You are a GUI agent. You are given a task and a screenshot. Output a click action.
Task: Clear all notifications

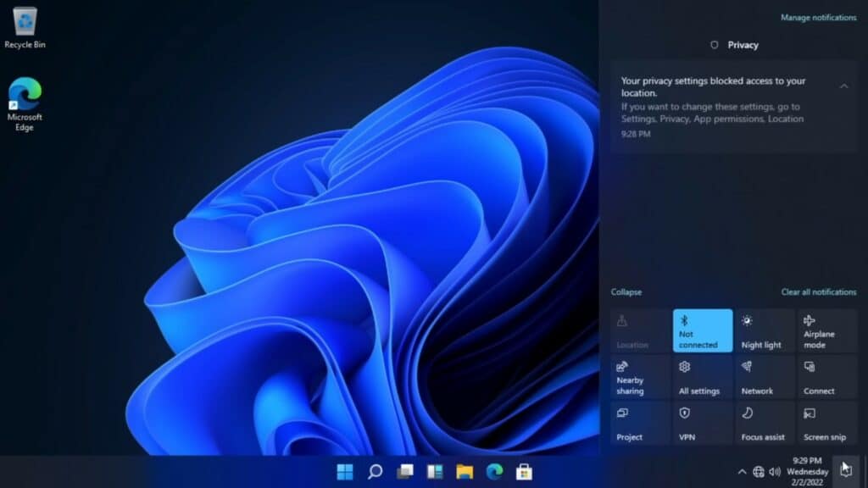click(x=818, y=292)
